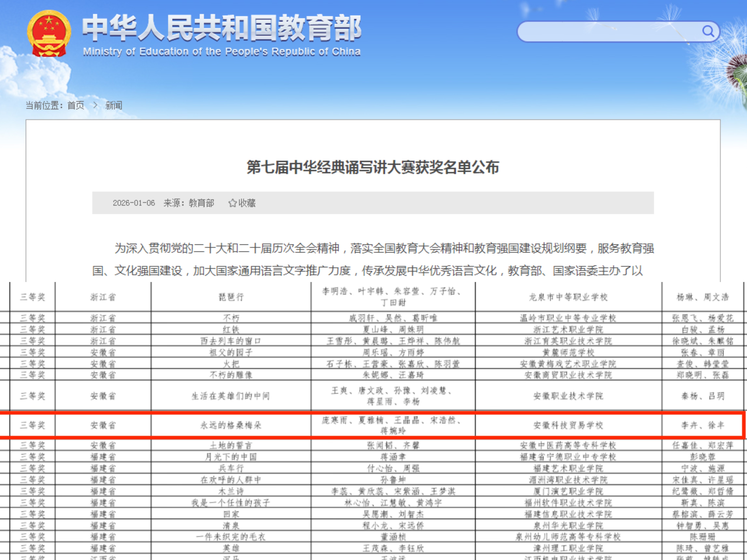Click the 漳州理工职业学院 cell
The image size is (747, 560).
[568, 548]
